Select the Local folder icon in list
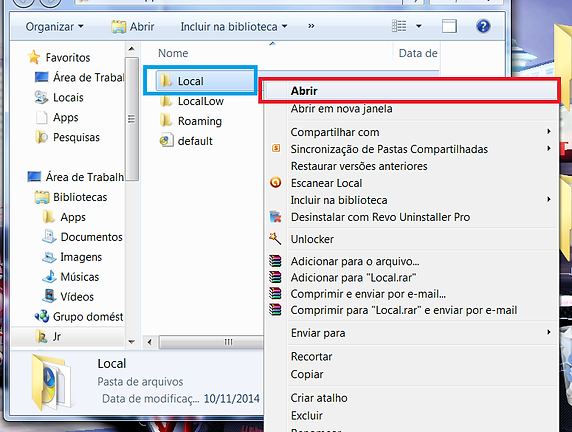572x432 pixels. click(166, 81)
